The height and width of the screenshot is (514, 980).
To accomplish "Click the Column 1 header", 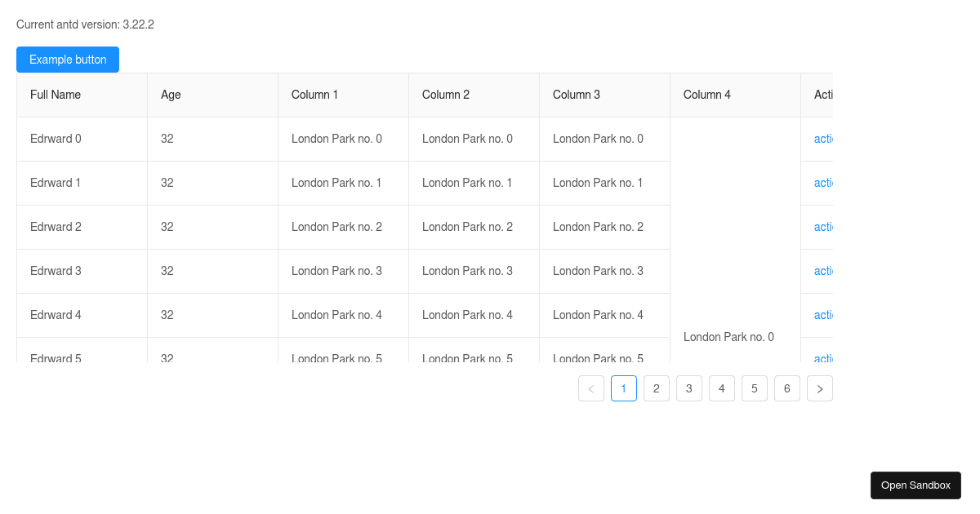I will click(x=314, y=95).
